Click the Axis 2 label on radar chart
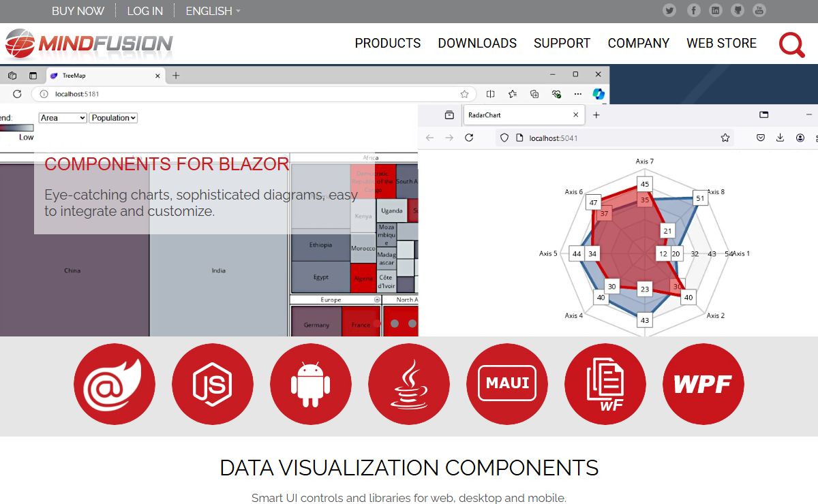 coord(716,315)
